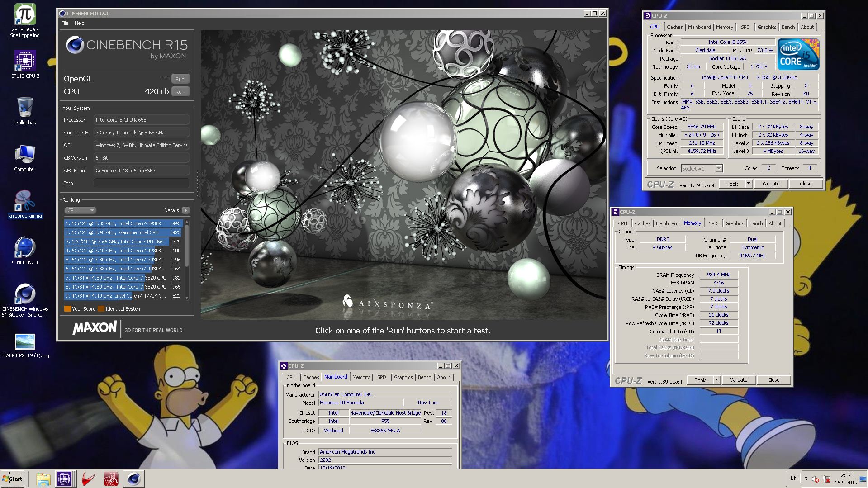The height and width of the screenshot is (488, 868).
Task: Open the Knipprogramma desktop shortcut
Action: 25,204
